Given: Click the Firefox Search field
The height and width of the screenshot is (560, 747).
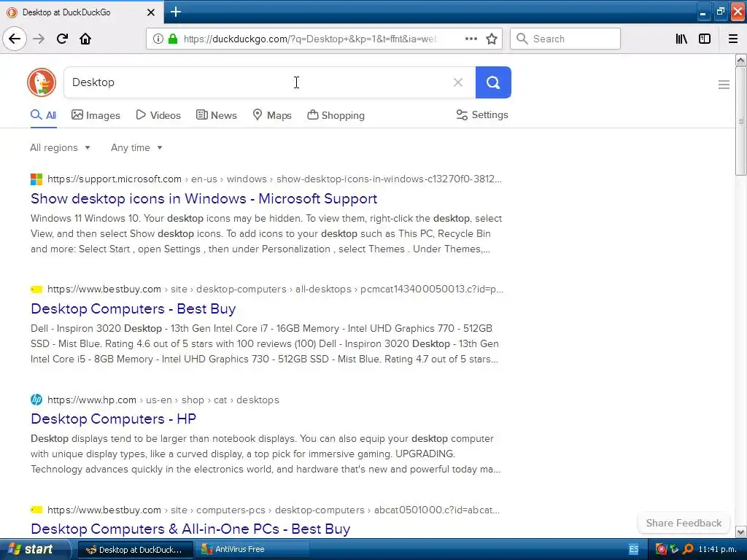Looking at the screenshot, I should pyautogui.click(x=565, y=39).
